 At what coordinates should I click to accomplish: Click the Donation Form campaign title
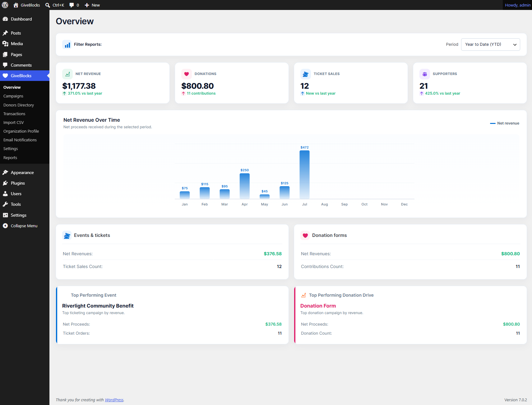[x=318, y=306]
